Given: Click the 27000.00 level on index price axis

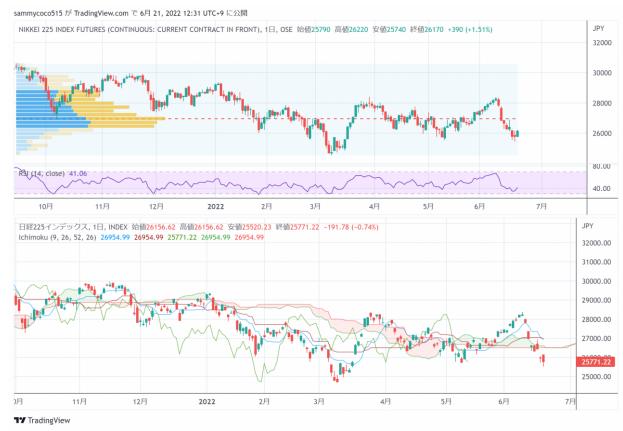Looking at the screenshot, I should [596, 338].
